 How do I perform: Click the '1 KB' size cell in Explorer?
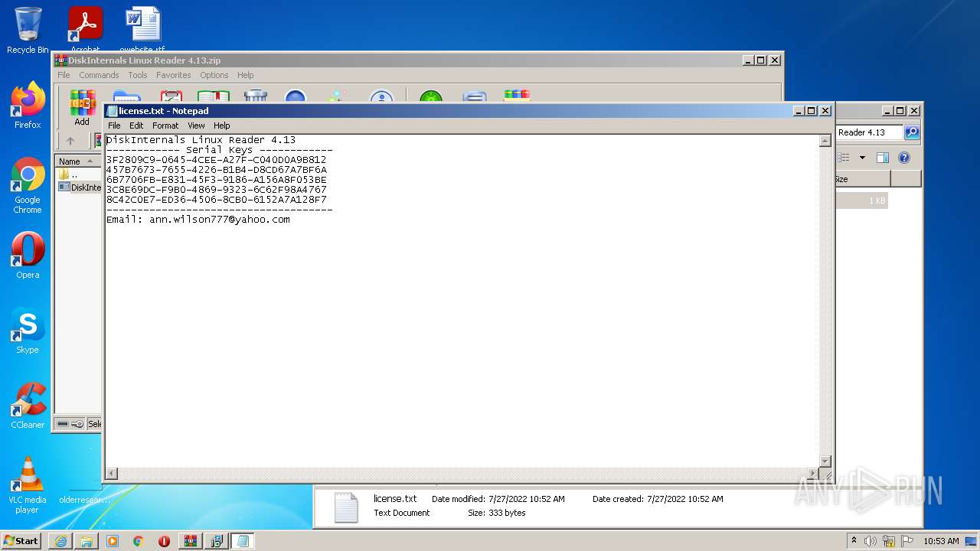point(877,201)
